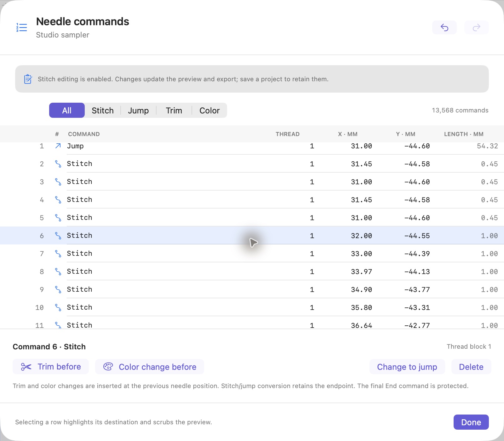Click the stitch icon in row 10
The height and width of the screenshot is (441, 504).
(58, 307)
